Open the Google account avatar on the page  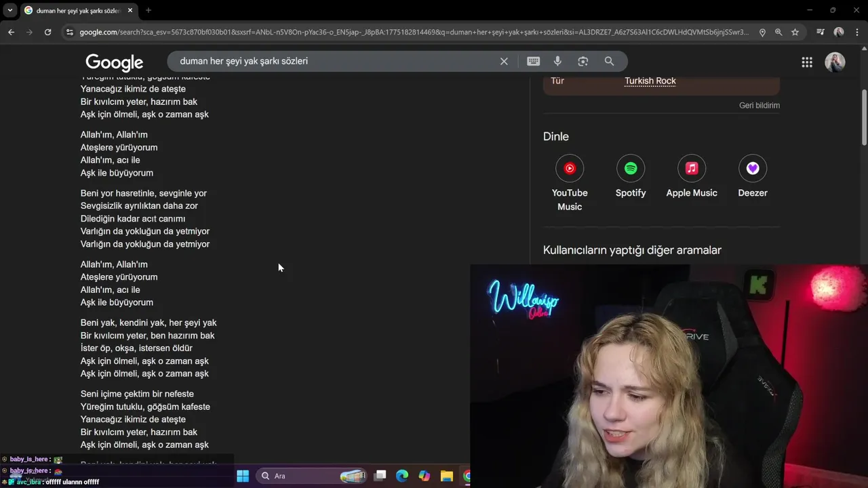pos(835,62)
